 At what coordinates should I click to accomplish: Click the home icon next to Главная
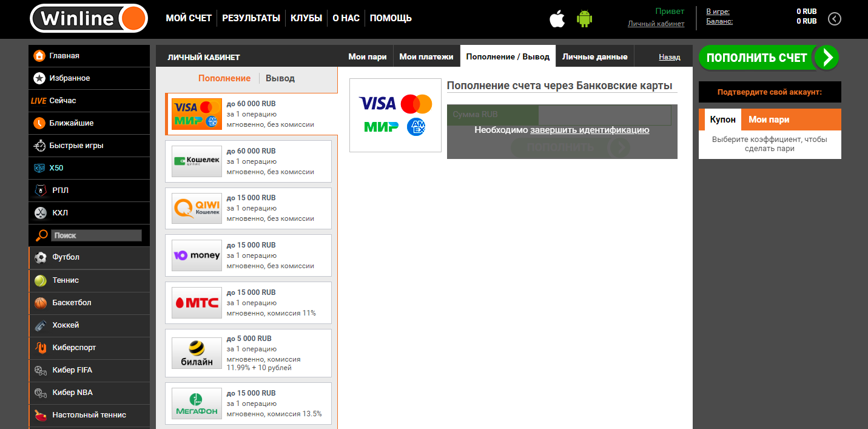[x=39, y=56]
